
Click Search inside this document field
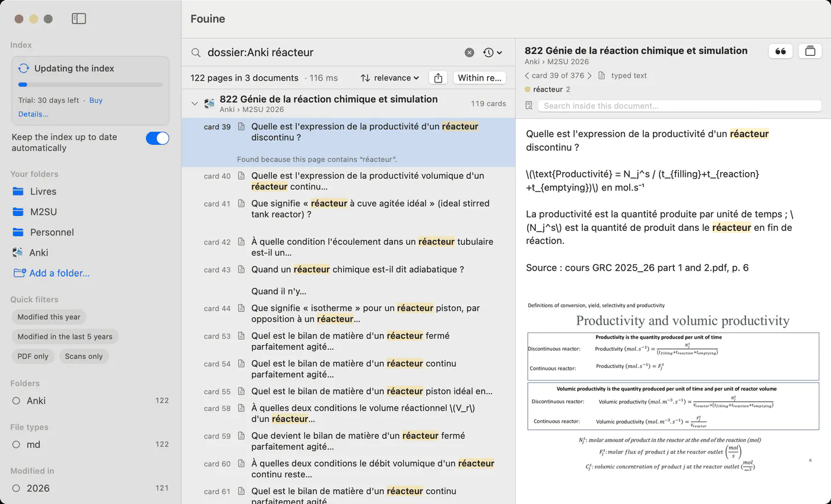click(680, 106)
